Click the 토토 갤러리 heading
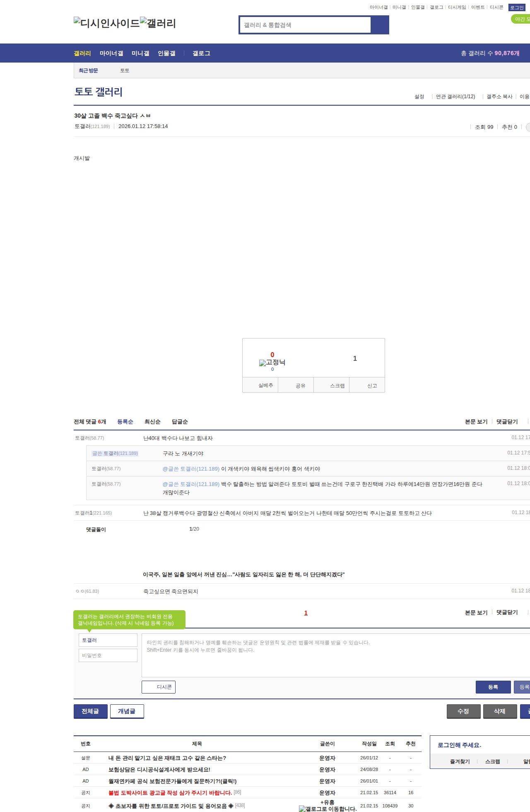The width and height of the screenshot is (530, 812). (x=99, y=92)
